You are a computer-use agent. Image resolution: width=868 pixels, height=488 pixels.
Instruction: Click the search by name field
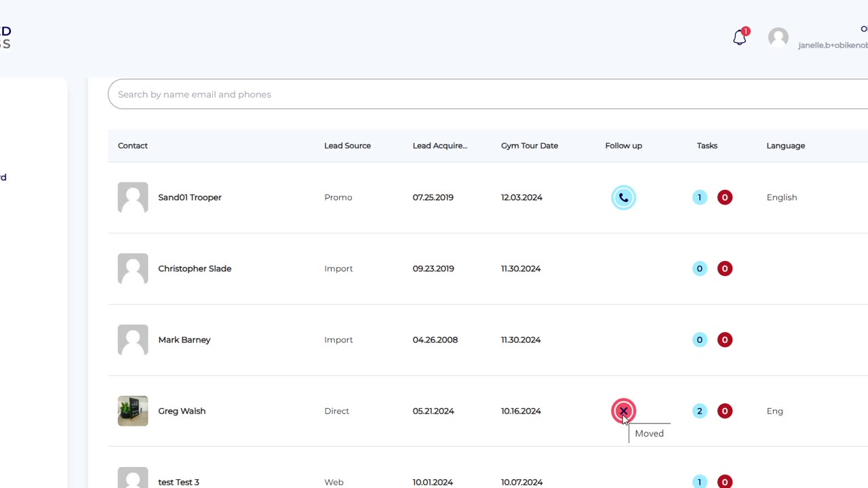click(x=488, y=94)
